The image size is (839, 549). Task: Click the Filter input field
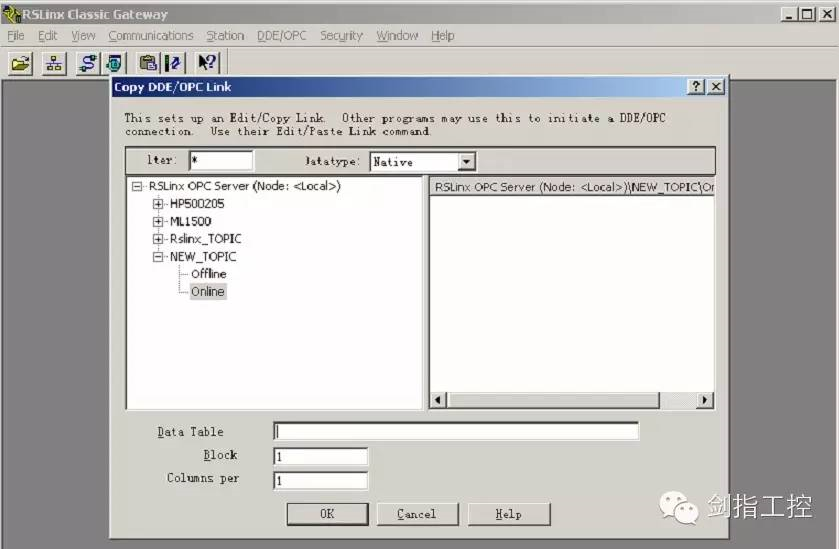tap(220, 161)
